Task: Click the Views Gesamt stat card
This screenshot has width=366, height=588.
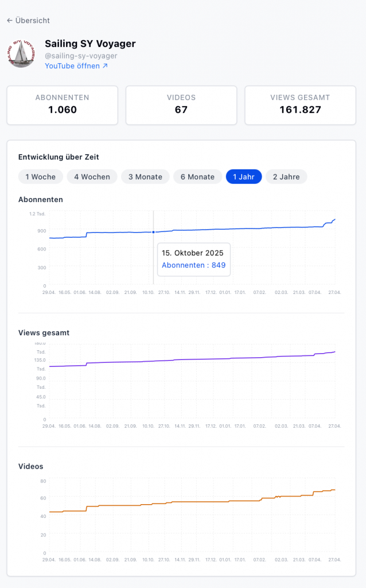Action: [300, 105]
